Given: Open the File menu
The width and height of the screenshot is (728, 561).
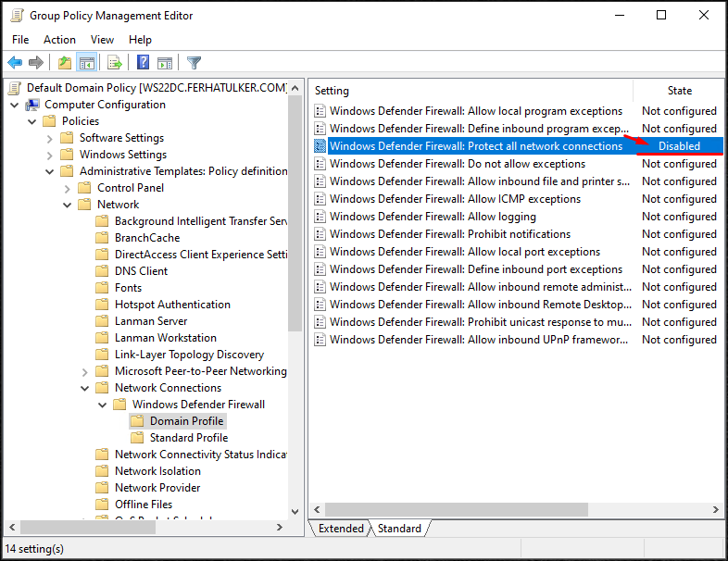Looking at the screenshot, I should coord(20,40).
